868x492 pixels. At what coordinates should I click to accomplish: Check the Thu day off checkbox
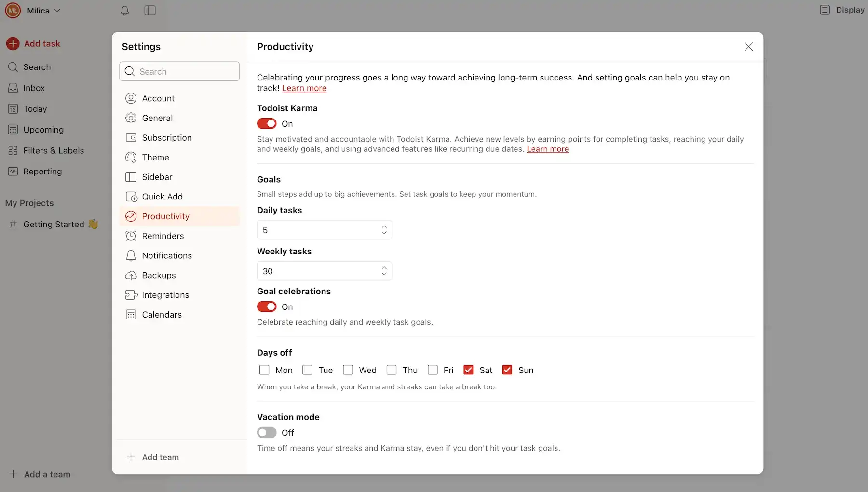392,370
